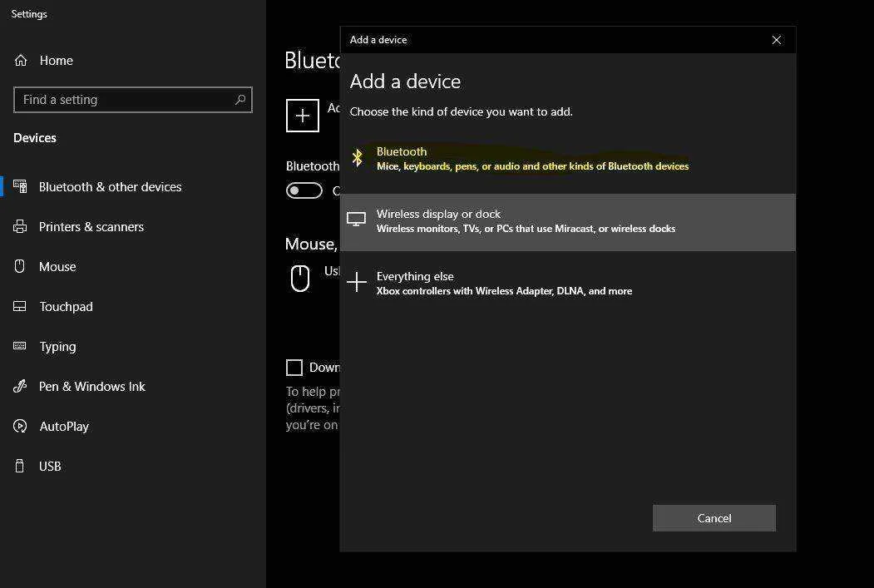Click the Everything else plus icon

357,282
